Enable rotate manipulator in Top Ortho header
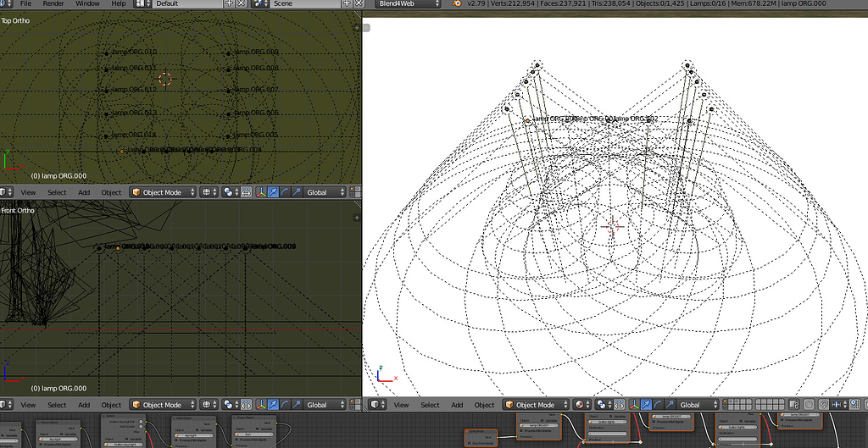The width and height of the screenshot is (868, 448). coord(285,192)
